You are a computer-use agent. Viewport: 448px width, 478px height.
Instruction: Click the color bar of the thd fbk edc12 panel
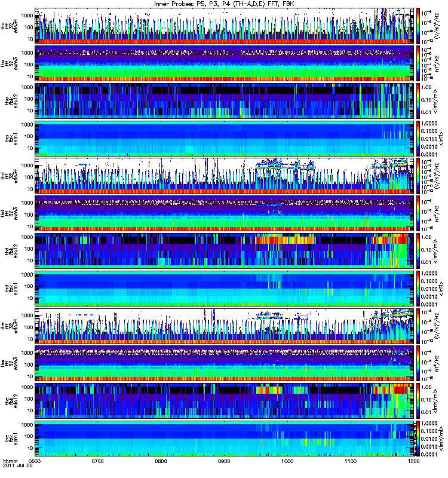(418, 251)
